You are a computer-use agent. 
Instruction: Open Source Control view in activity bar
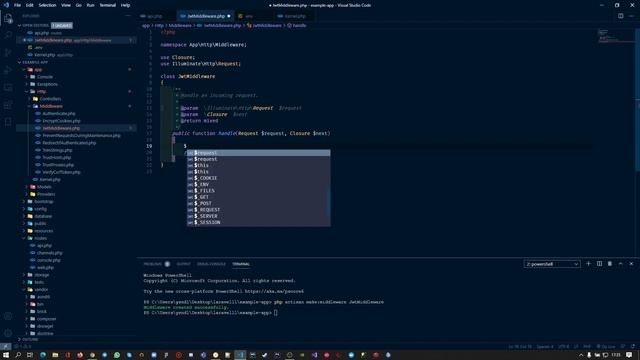pos(8,53)
